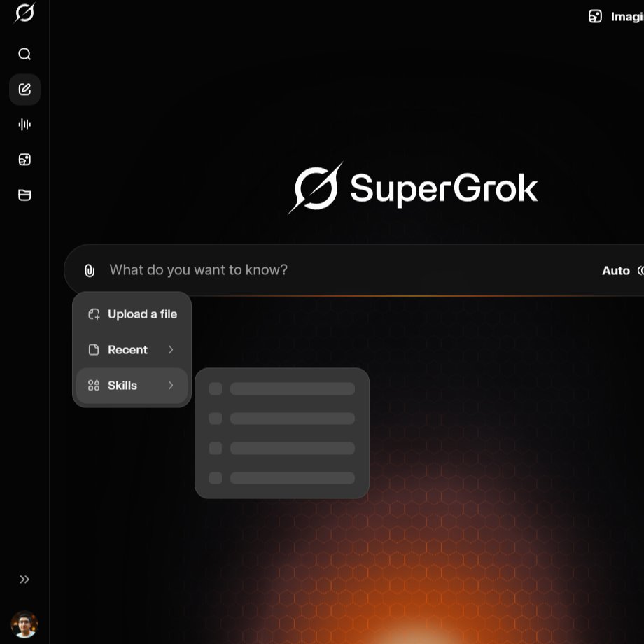Expand the chevron next to Recent
The image size is (644, 644).
tap(171, 349)
